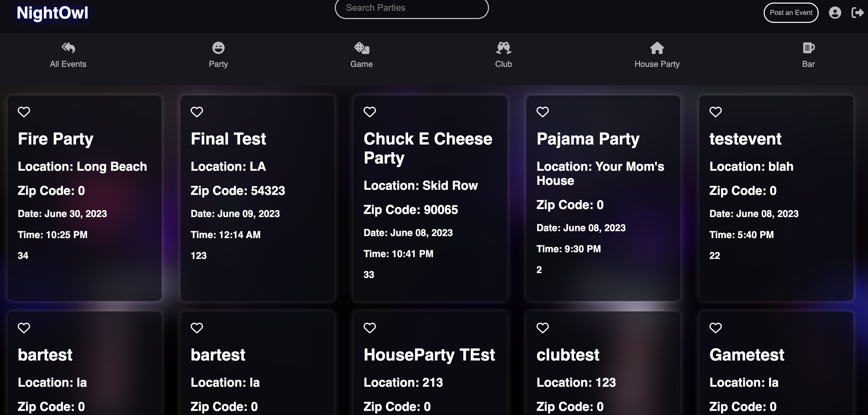Go to NightOwl home logo

coord(52,13)
